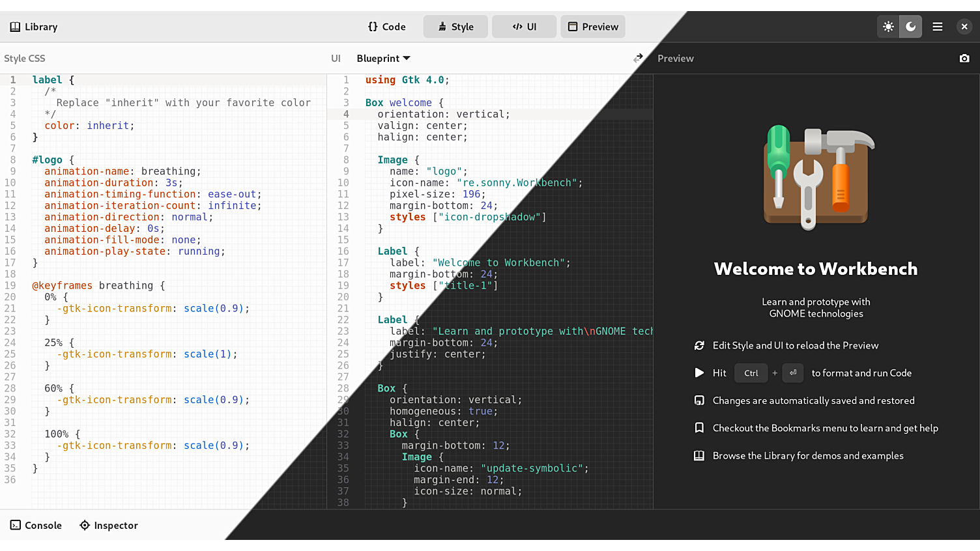Click the library icon beside Browse the Library
This screenshot has height=551, width=980.
tap(699, 456)
